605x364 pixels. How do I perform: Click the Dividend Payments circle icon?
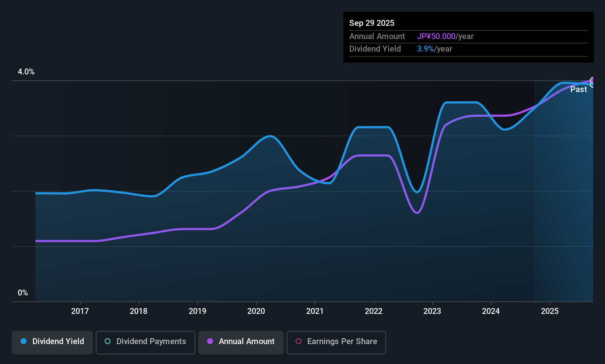pos(108,342)
